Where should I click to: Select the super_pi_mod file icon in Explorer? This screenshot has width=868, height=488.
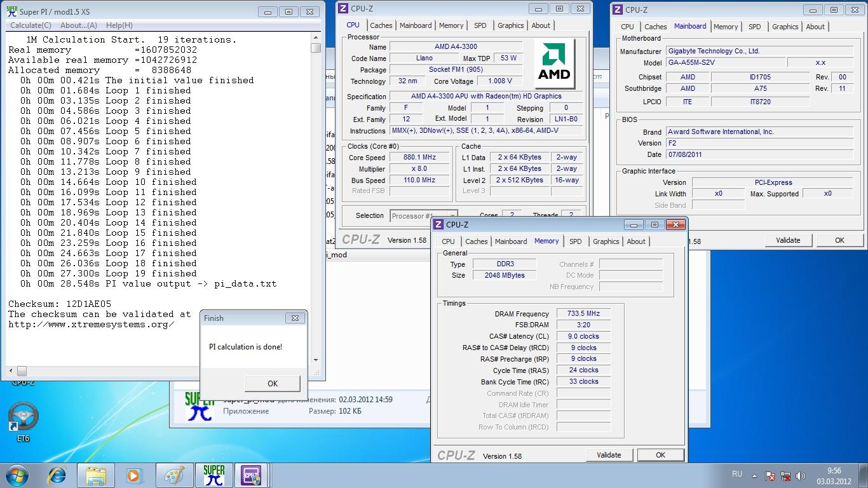[x=198, y=406]
